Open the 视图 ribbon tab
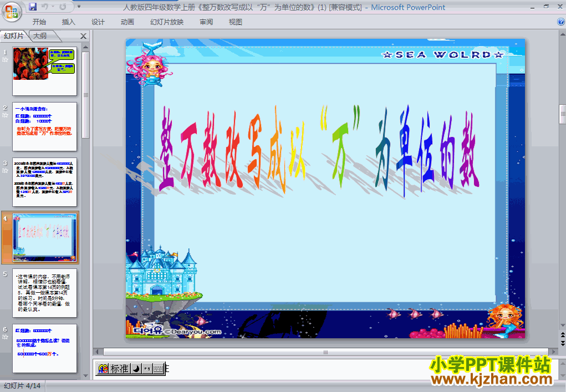 point(236,22)
